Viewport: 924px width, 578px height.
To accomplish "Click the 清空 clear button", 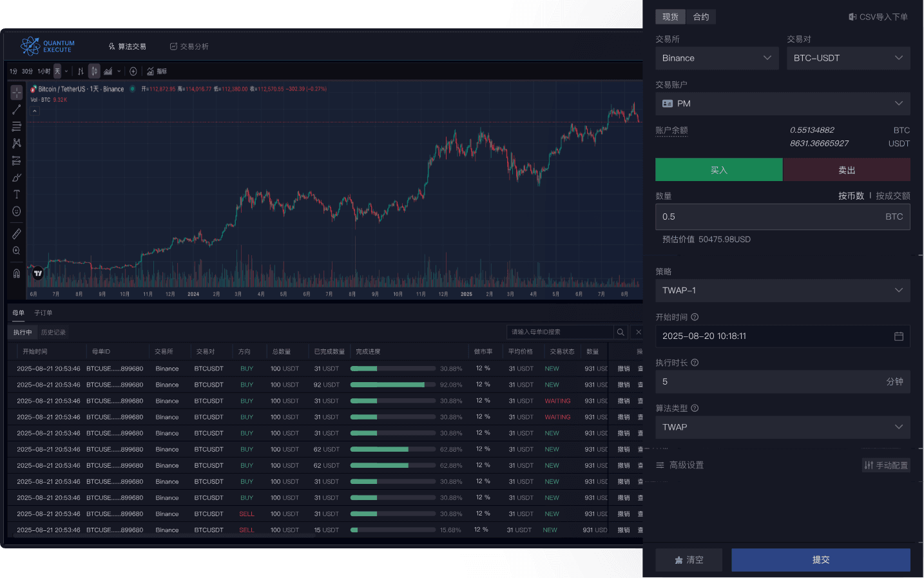I will pyautogui.click(x=689, y=560).
